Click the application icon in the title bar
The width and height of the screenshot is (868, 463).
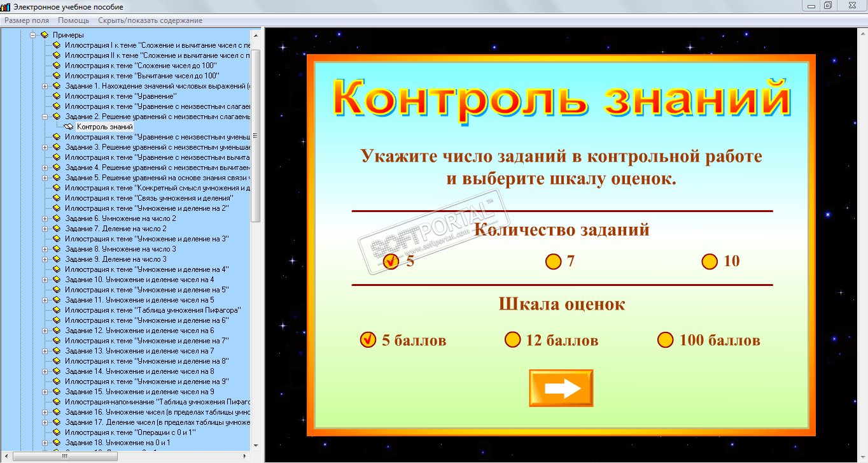[x=5, y=7]
